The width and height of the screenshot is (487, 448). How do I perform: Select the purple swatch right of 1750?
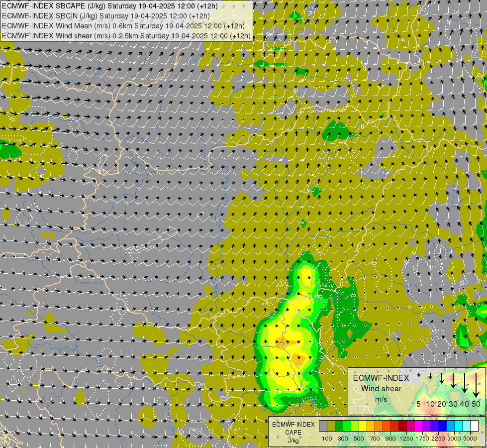pyautogui.click(x=427, y=426)
